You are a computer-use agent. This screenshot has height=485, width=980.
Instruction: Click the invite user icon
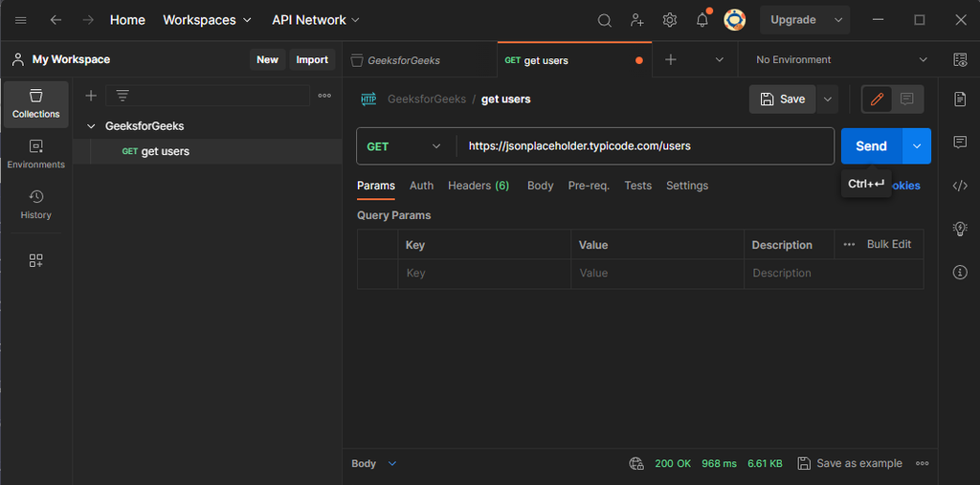tap(637, 20)
